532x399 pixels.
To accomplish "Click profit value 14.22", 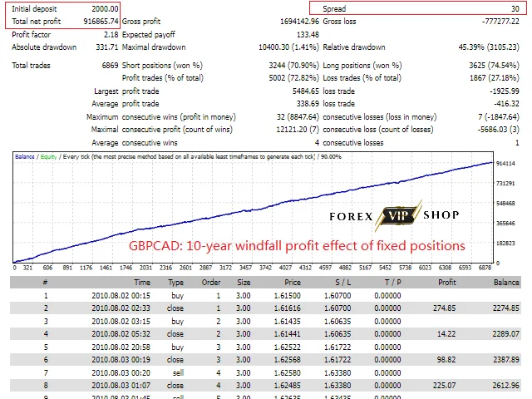I will coord(446,334).
